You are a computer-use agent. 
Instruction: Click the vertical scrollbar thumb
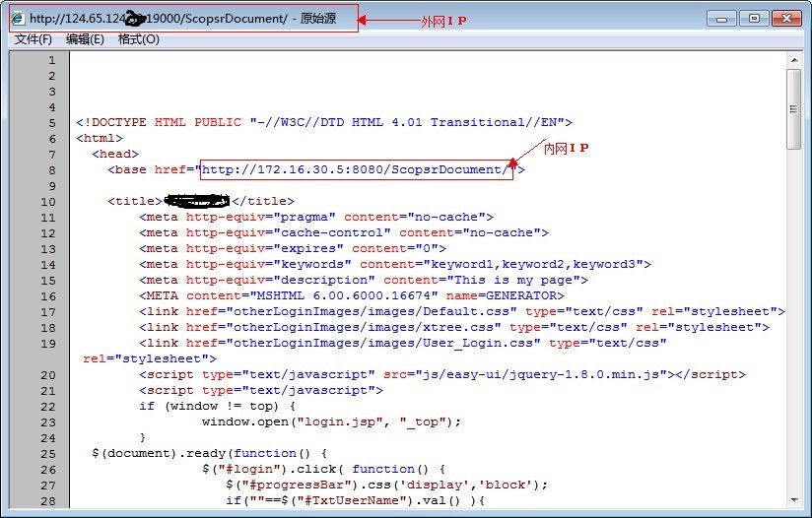[x=794, y=109]
